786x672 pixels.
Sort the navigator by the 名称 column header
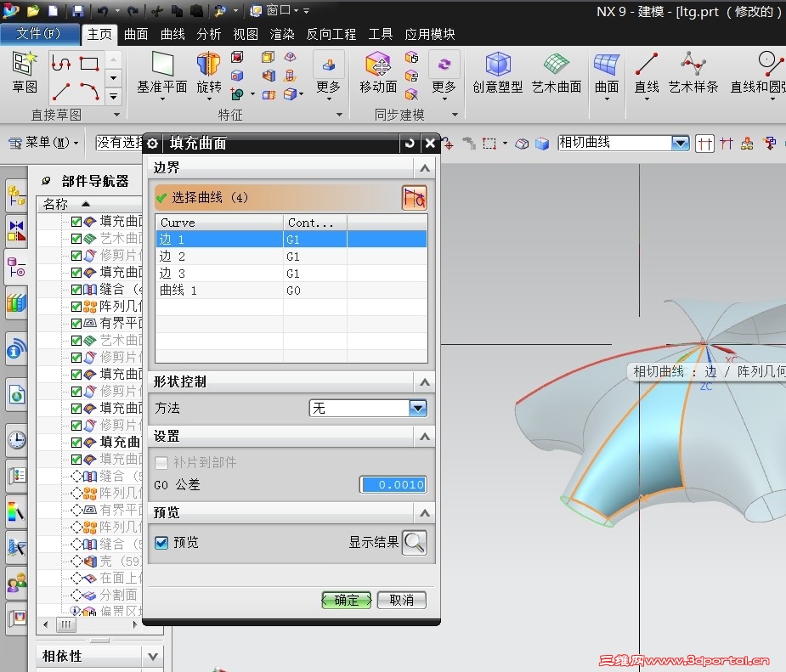tap(90, 205)
